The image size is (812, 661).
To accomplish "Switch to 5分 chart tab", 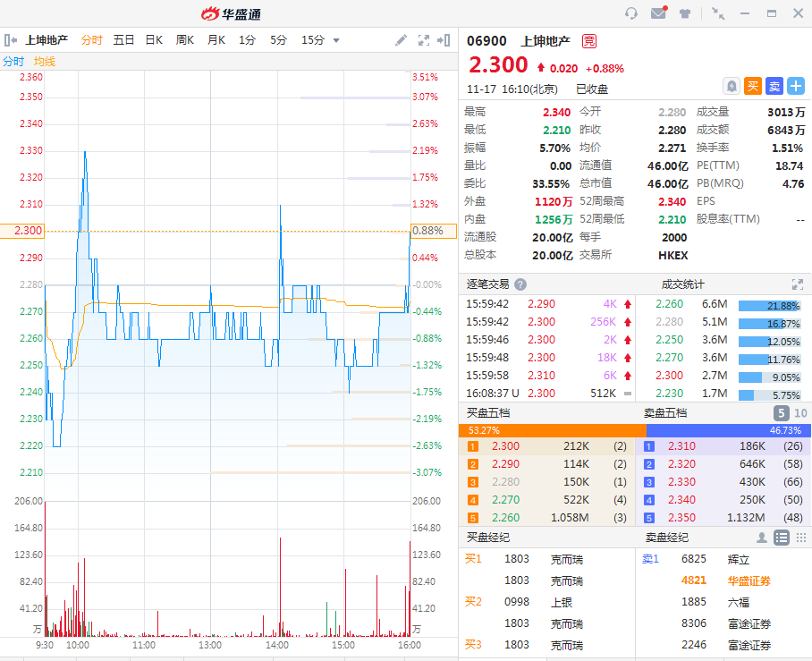I will click(279, 40).
